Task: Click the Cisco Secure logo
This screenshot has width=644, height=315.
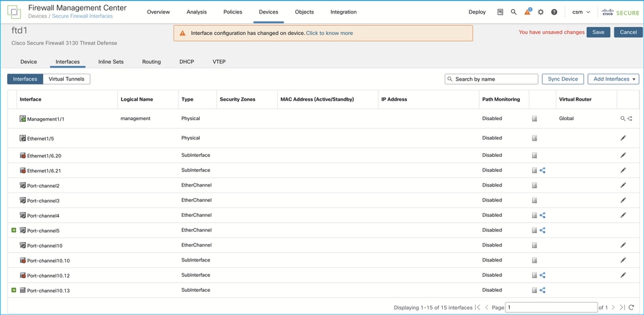Action: [620, 12]
